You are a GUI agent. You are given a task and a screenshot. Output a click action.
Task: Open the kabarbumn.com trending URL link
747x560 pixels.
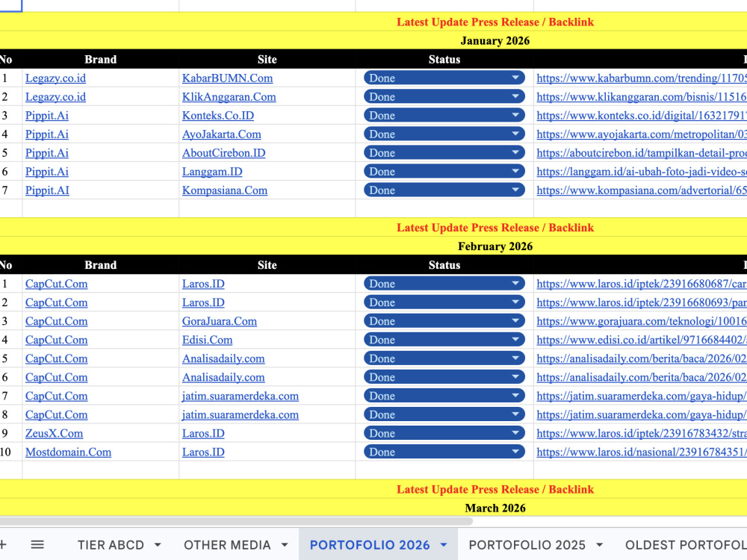pyautogui.click(x=641, y=78)
